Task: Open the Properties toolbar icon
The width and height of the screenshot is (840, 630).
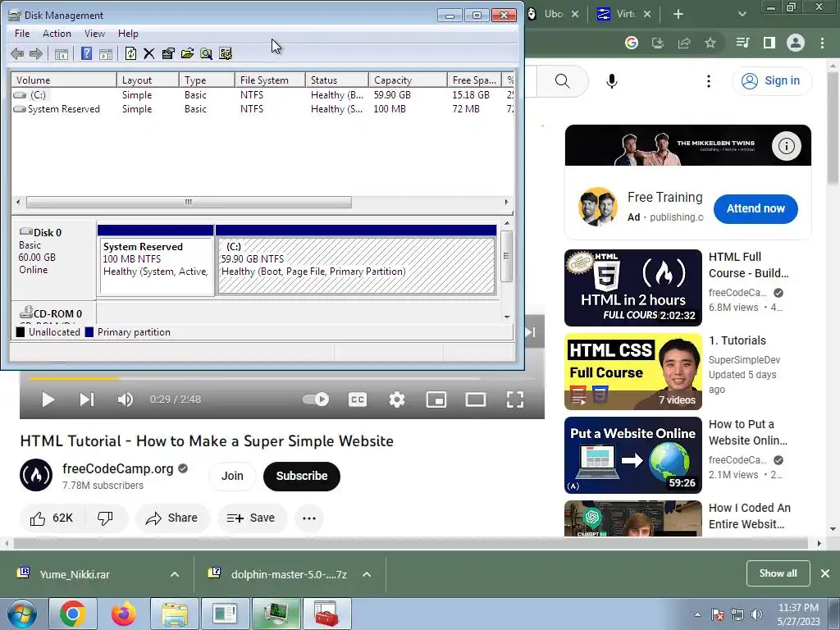Action: 168,53
